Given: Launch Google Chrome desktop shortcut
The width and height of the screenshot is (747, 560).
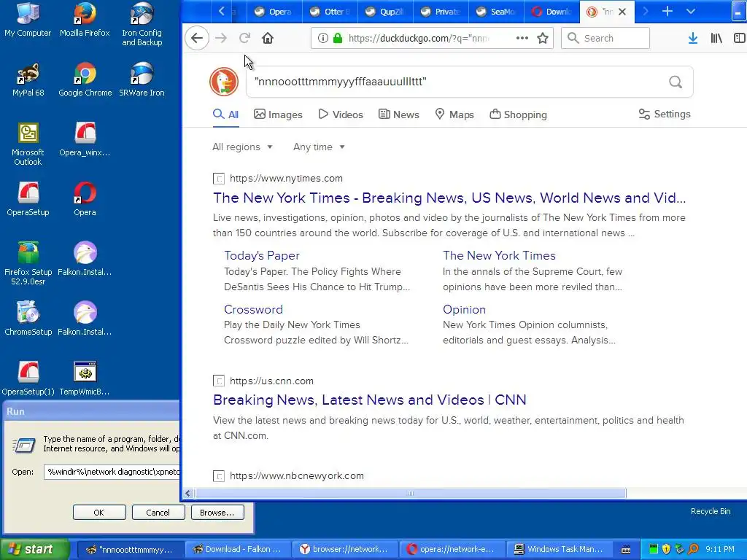Looking at the screenshot, I should [85, 80].
